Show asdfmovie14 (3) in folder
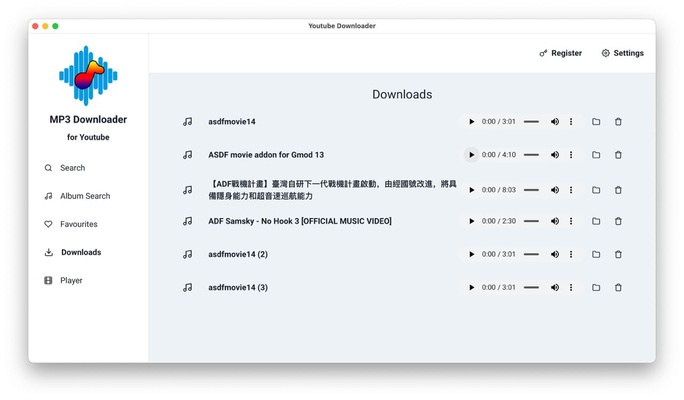 596,287
